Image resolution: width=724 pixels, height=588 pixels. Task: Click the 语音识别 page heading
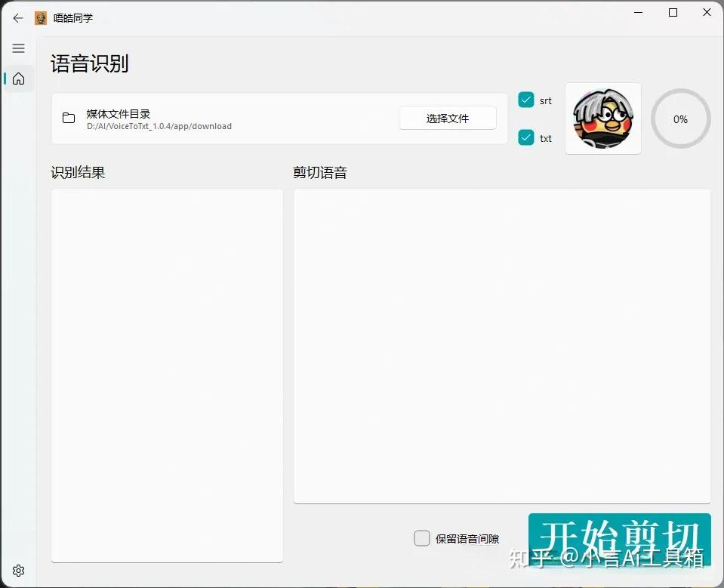pos(90,63)
